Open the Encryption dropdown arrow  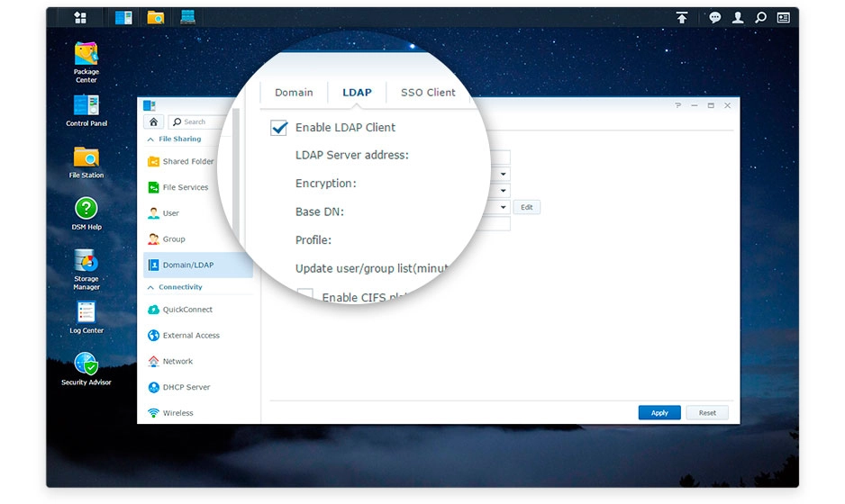503,174
